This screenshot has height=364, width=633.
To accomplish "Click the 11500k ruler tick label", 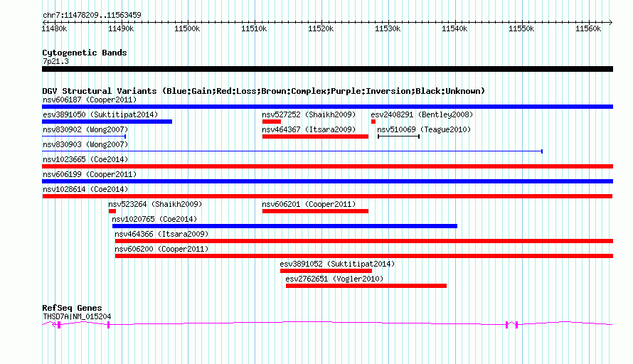I will [x=187, y=28].
